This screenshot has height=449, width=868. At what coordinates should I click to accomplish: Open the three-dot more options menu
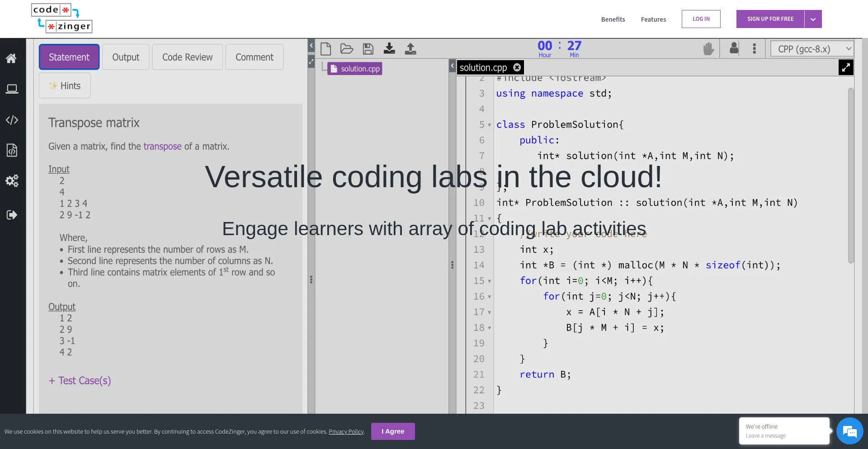pos(754,48)
